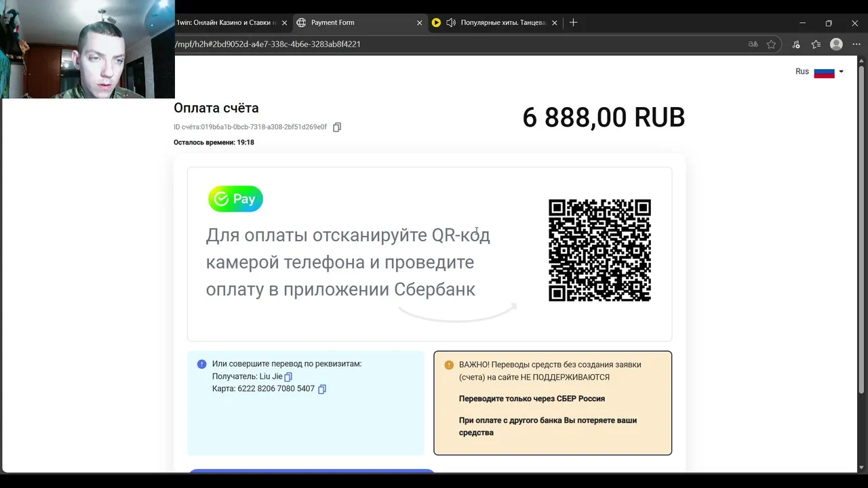Click Переводите только через СБЕР Россия text
868x488 pixels.
(x=532, y=399)
